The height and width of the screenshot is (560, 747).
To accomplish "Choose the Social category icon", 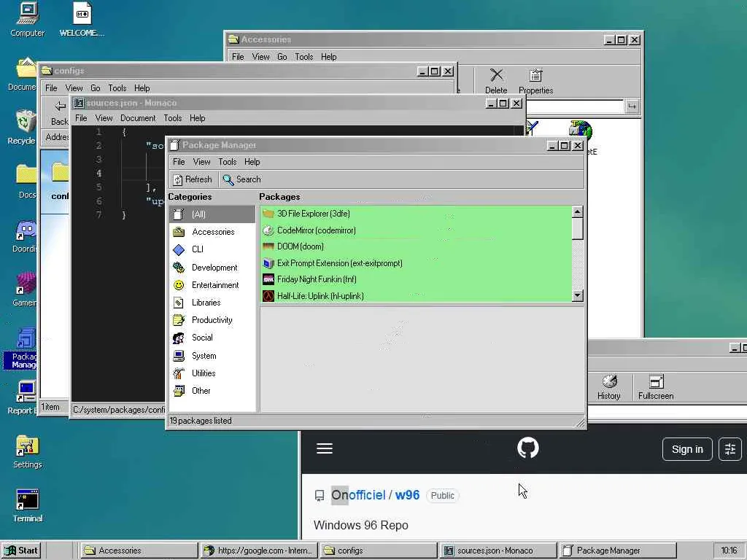I will point(179,338).
